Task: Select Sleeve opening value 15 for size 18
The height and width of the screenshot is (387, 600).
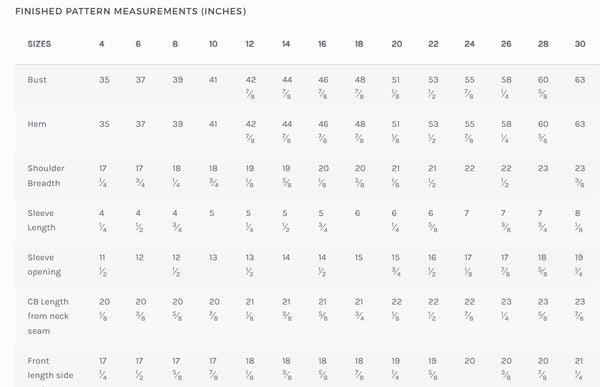Action: pyautogui.click(x=359, y=258)
